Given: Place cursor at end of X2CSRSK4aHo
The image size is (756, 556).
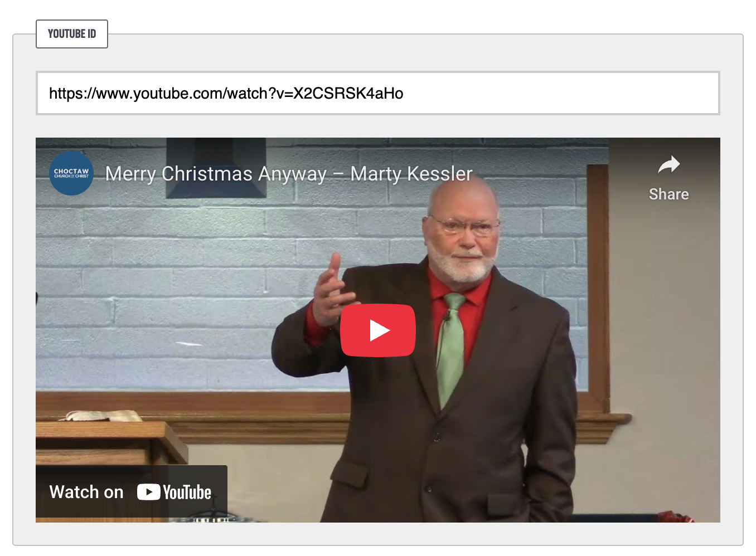Looking at the screenshot, I should point(404,93).
